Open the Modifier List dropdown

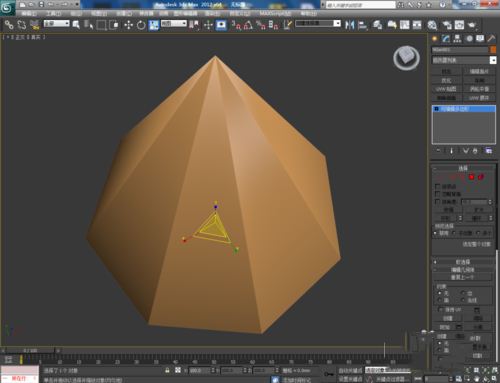pyautogui.click(x=464, y=60)
